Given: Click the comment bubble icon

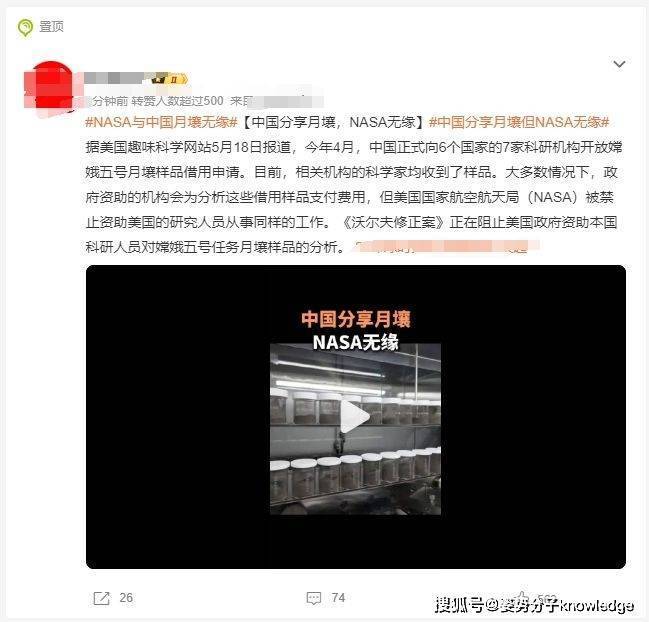Looking at the screenshot, I should click(314, 598).
